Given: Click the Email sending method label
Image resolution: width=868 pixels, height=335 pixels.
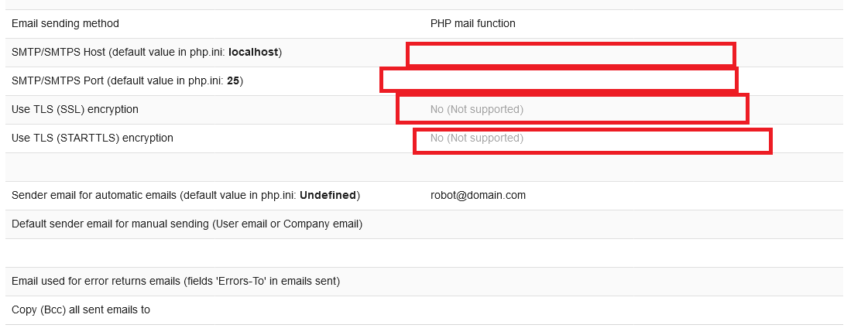Looking at the screenshot, I should click(x=65, y=24).
